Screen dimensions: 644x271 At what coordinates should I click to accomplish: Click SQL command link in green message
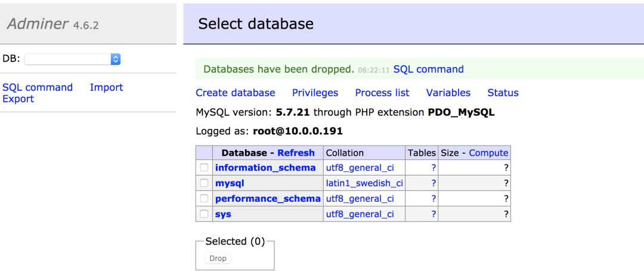click(428, 69)
